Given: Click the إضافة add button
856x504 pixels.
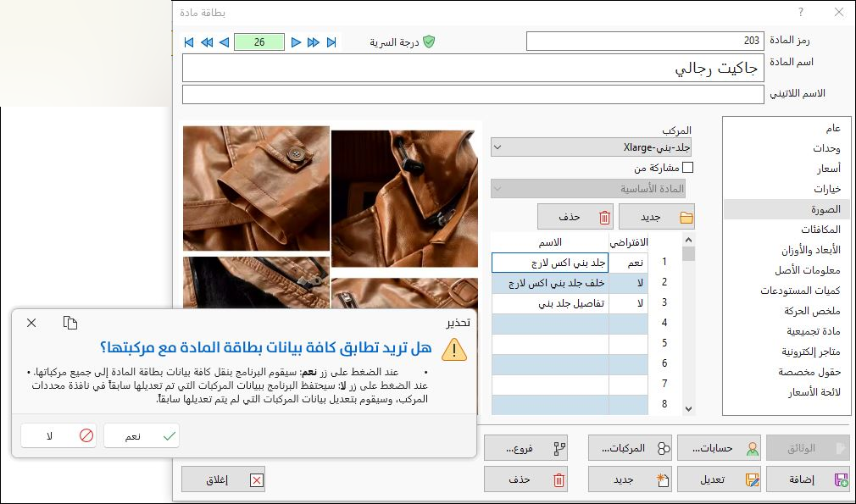Looking at the screenshot, I should (x=808, y=479).
